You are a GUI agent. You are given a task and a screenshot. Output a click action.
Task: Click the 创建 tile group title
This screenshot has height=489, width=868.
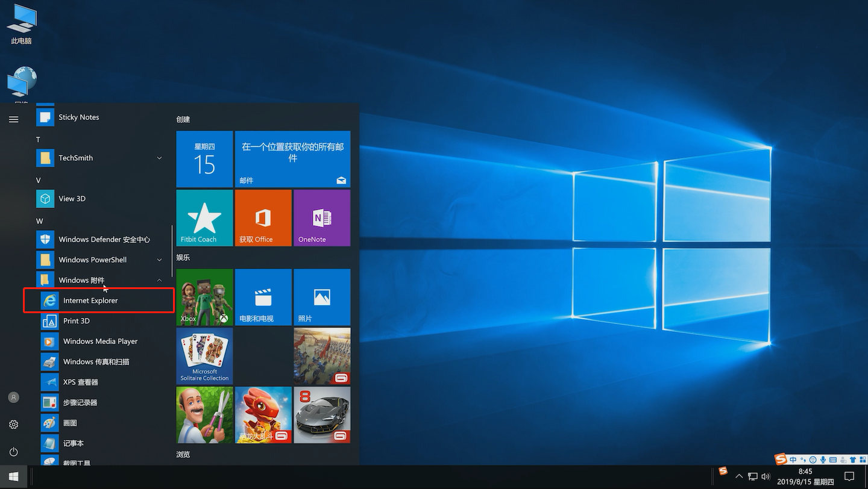point(183,120)
